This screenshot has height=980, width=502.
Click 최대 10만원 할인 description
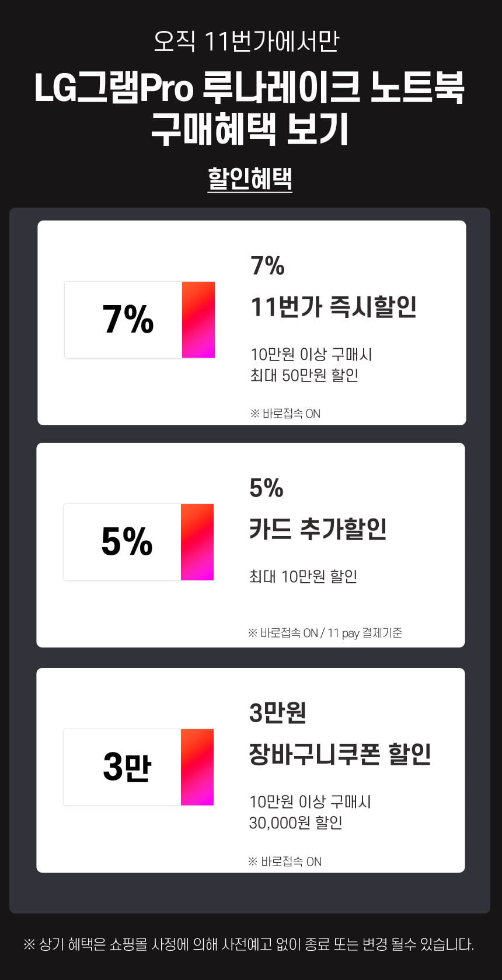303,576
